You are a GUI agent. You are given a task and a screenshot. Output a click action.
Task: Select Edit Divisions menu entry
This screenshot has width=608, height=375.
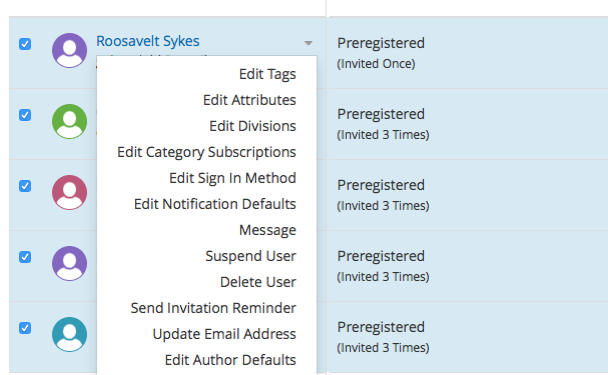tap(253, 126)
